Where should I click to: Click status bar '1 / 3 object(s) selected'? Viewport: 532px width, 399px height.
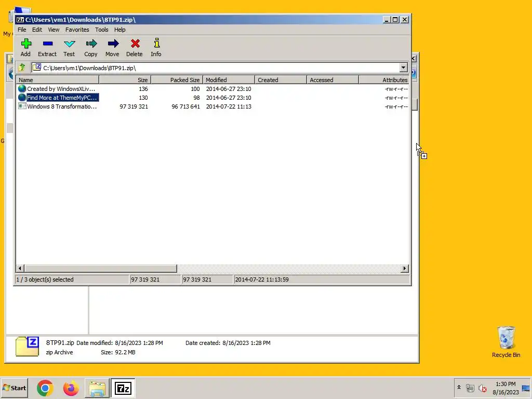tap(45, 280)
